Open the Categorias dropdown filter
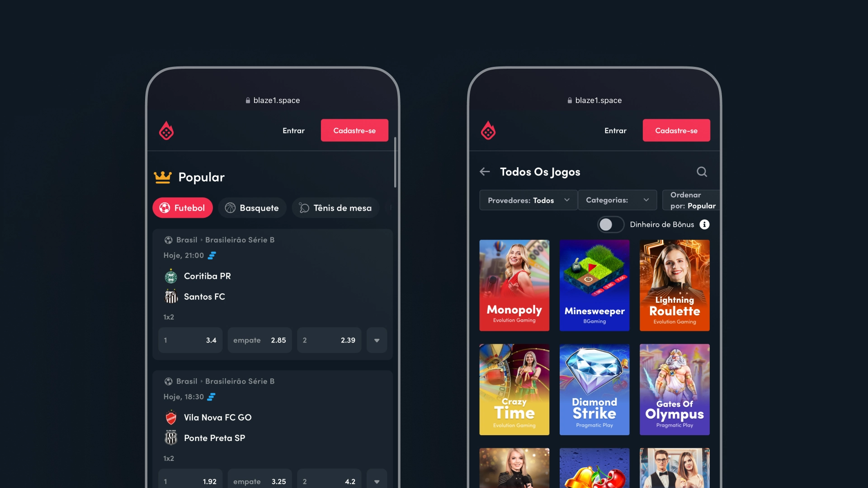 [x=618, y=200]
